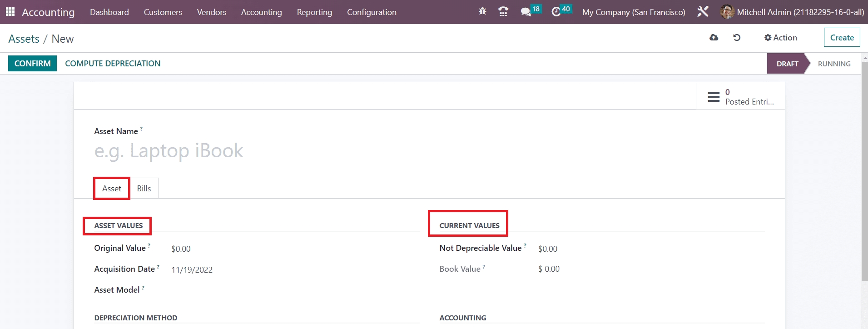Expand the Action dropdown menu

(780, 38)
